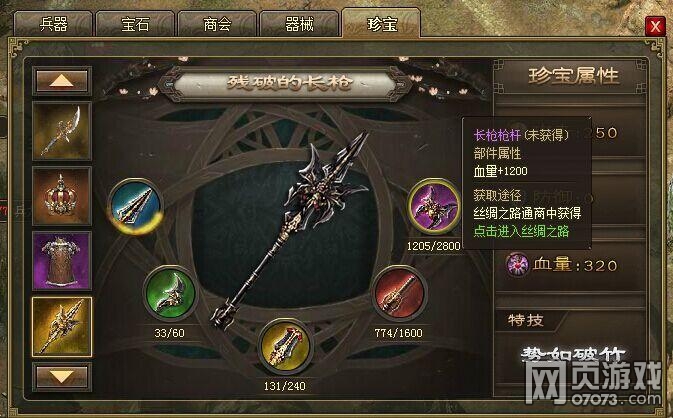
Task: Select the highlighted golden spear treasure
Action: pyautogui.click(x=62, y=326)
